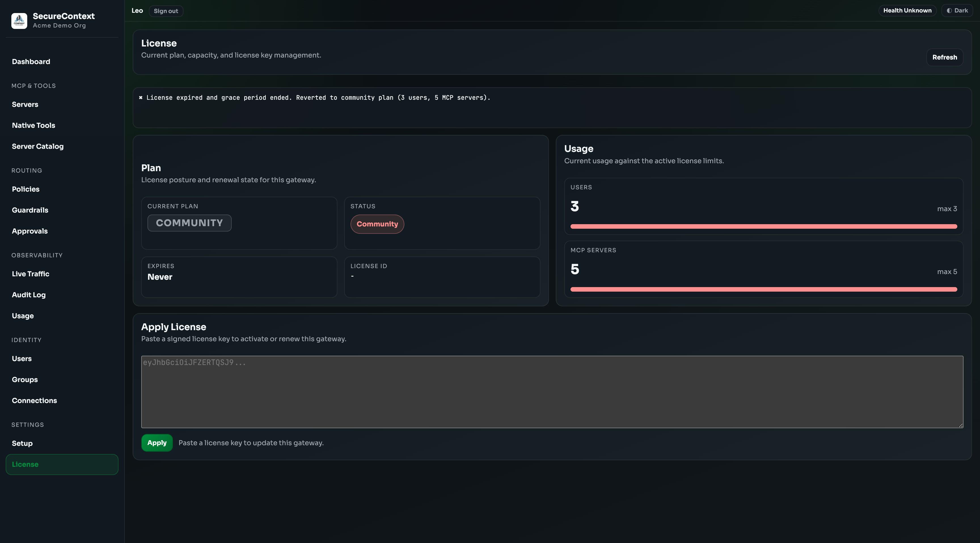The image size is (980, 543).
Task: Click the license key text area
Action: 552,392
